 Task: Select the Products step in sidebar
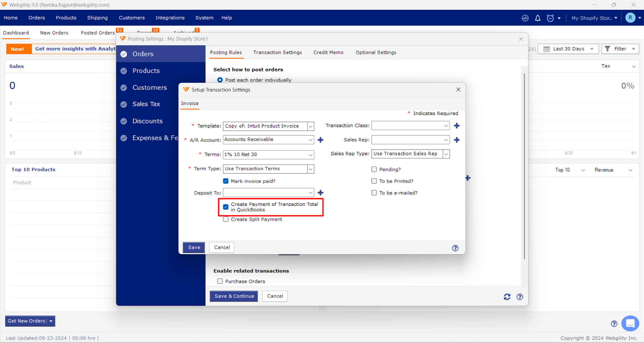pyautogui.click(x=161, y=71)
